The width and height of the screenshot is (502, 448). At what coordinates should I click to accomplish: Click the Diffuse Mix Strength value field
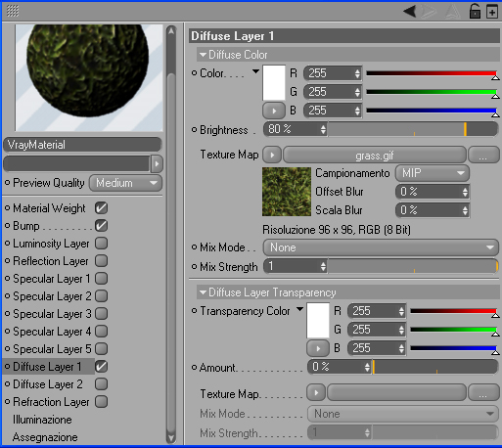[296, 267]
